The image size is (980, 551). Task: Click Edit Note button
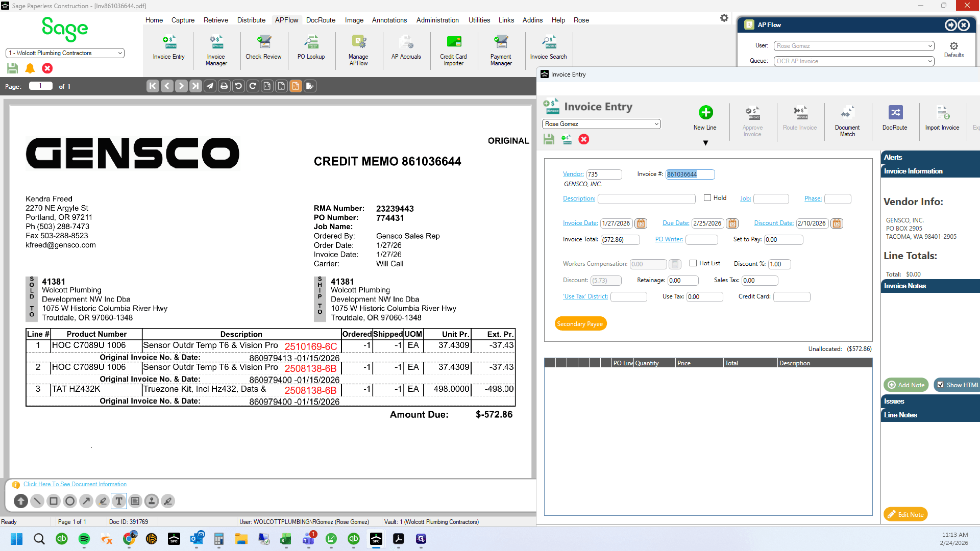point(905,514)
